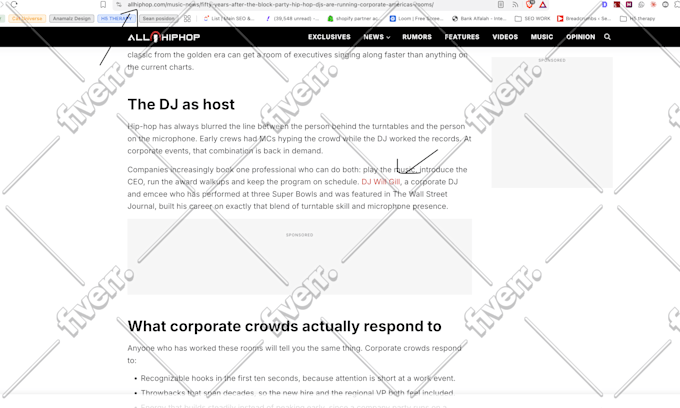
Task: Reload the page with the refresh icon
Action: pyautogui.click(x=14, y=4)
